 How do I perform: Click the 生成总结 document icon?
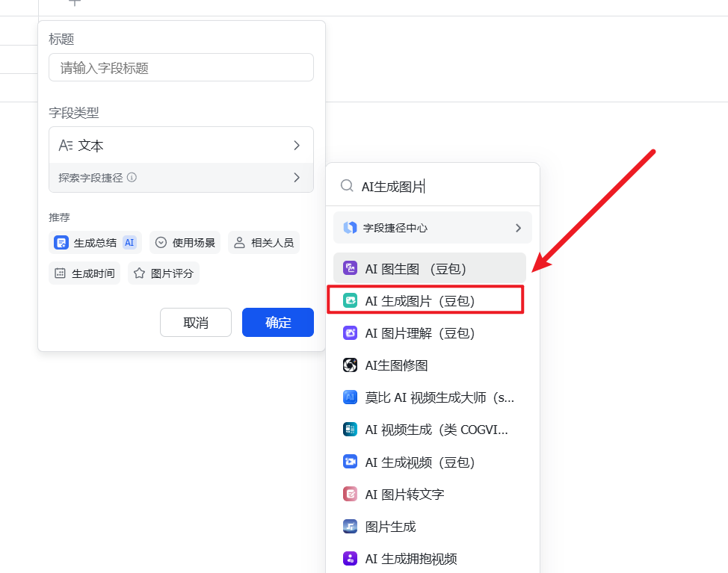[61, 243]
